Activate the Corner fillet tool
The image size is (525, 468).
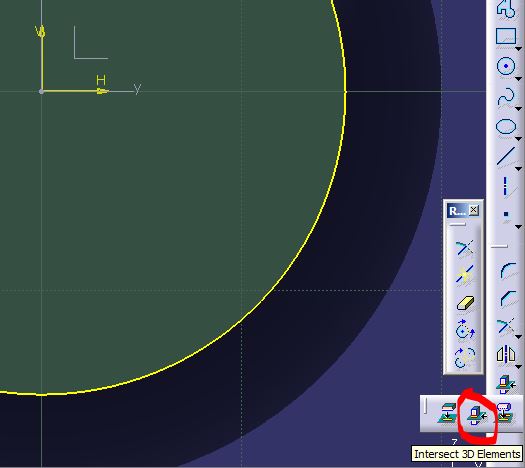tap(508, 271)
